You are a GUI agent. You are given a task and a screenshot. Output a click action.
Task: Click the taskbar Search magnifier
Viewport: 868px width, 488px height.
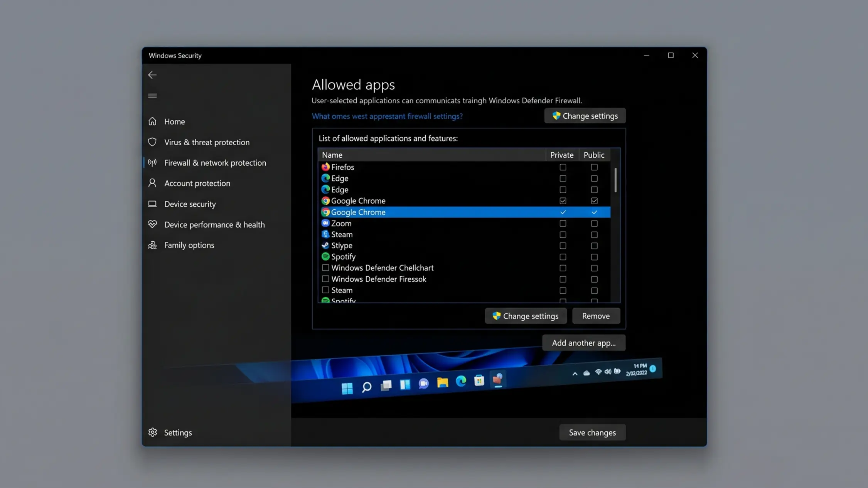(366, 387)
